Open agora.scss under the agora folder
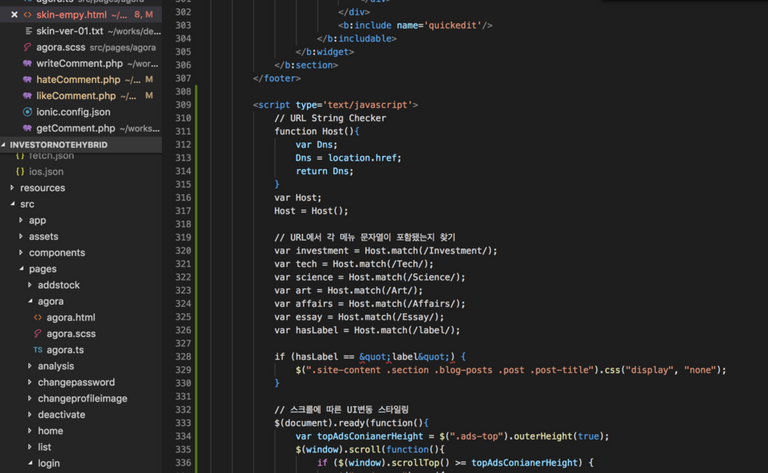This screenshot has height=473, width=768. click(x=71, y=333)
